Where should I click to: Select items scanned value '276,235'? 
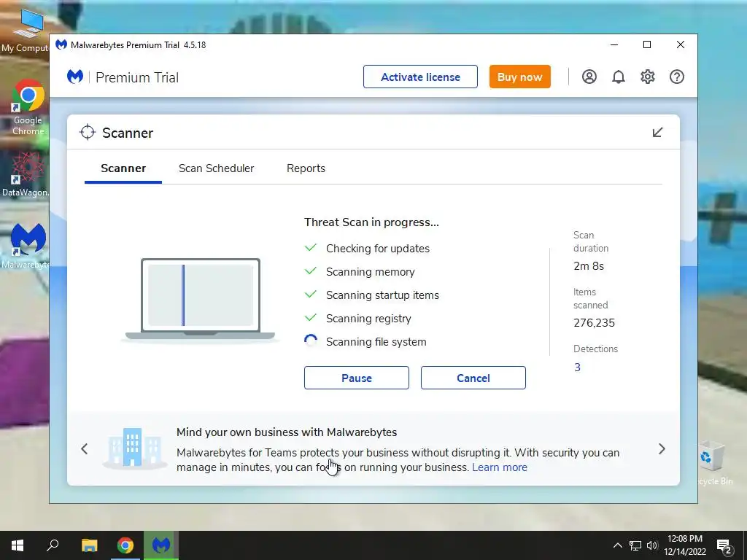pyautogui.click(x=594, y=323)
